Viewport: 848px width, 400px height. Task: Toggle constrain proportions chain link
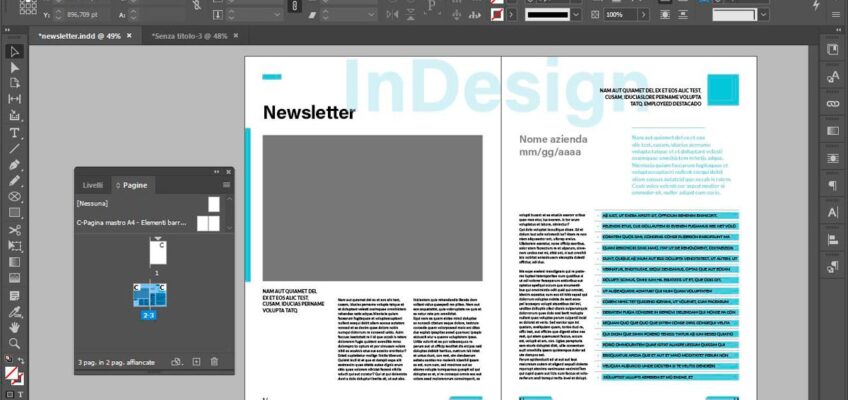tap(197, 5)
